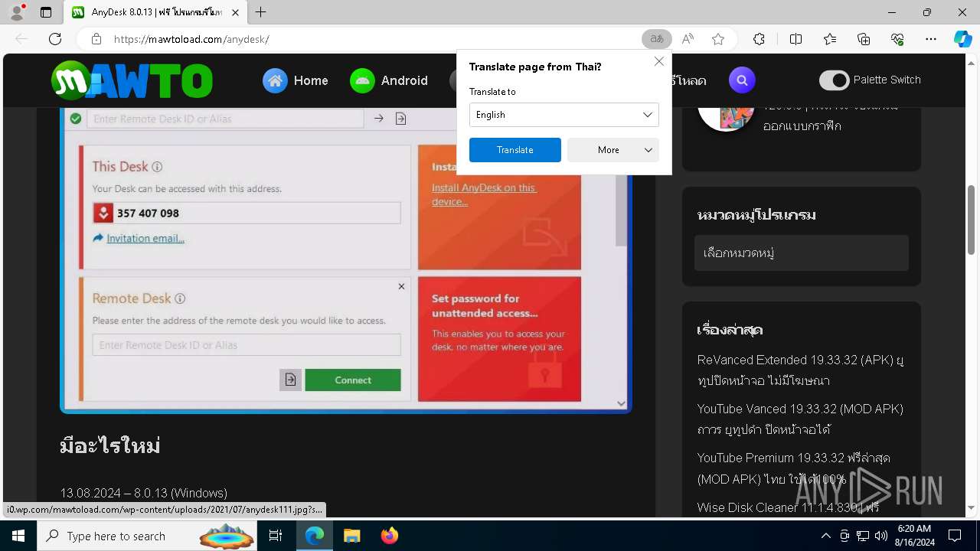
Task: Click the เรื่องล่าสุด heading
Action: (x=730, y=330)
